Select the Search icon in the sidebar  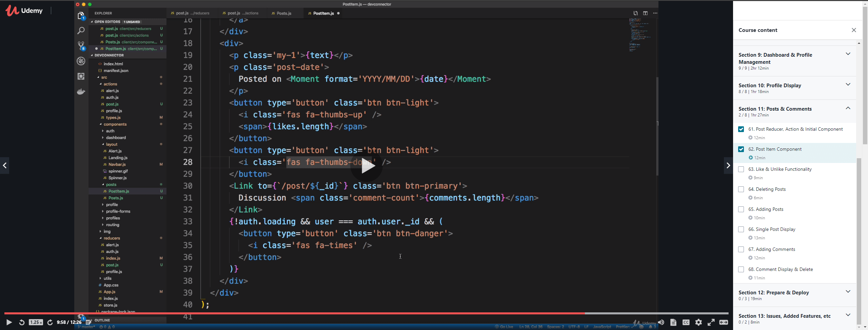pyautogui.click(x=81, y=31)
